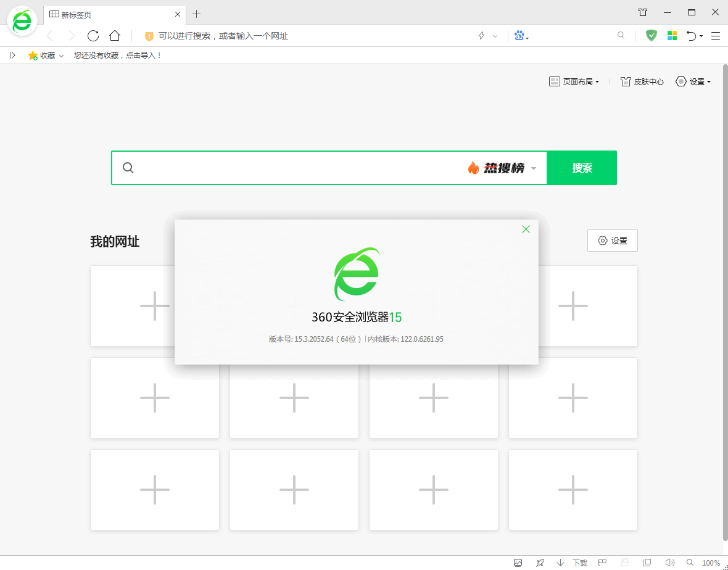Image resolution: width=728 pixels, height=570 pixels.
Task: Open the extensions grid icon near the toolbar
Action: click(672, 35)
